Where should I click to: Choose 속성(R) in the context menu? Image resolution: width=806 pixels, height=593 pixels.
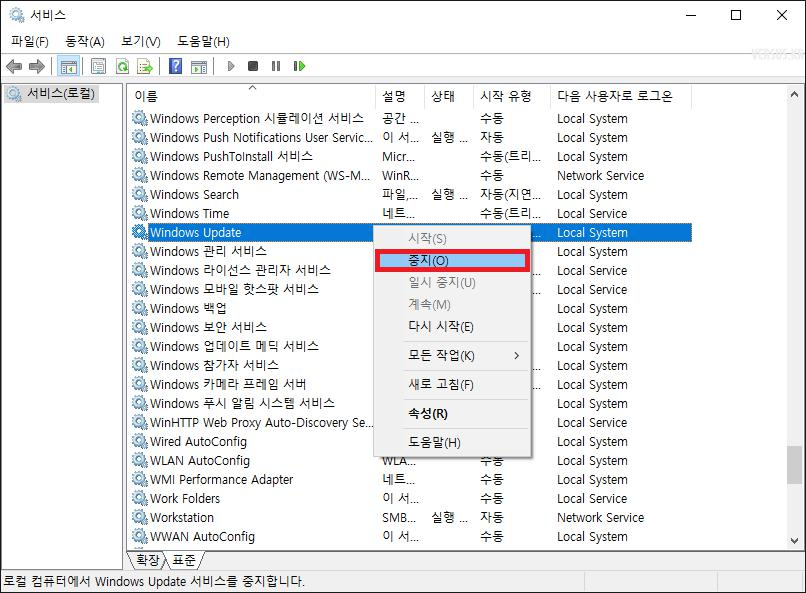point(452,414)
